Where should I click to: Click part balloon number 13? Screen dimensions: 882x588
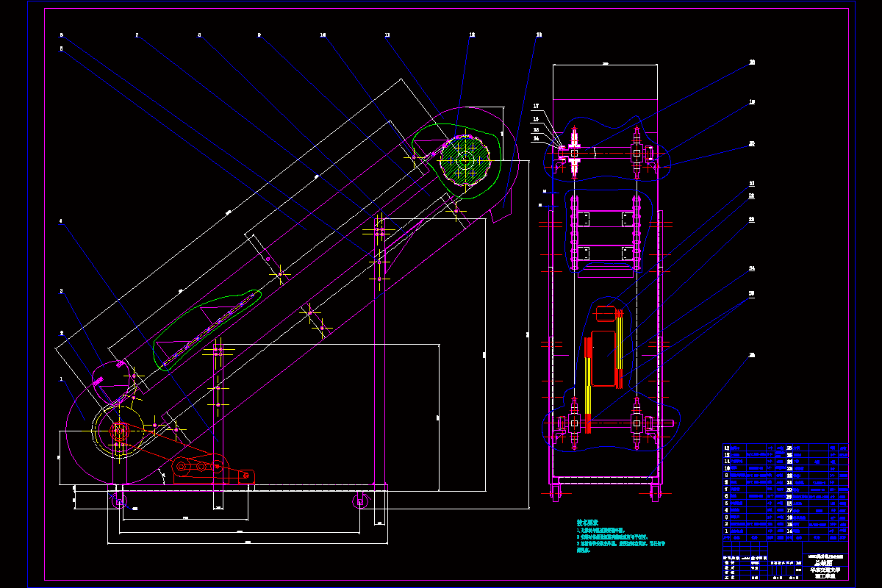(x=539, y=35)
